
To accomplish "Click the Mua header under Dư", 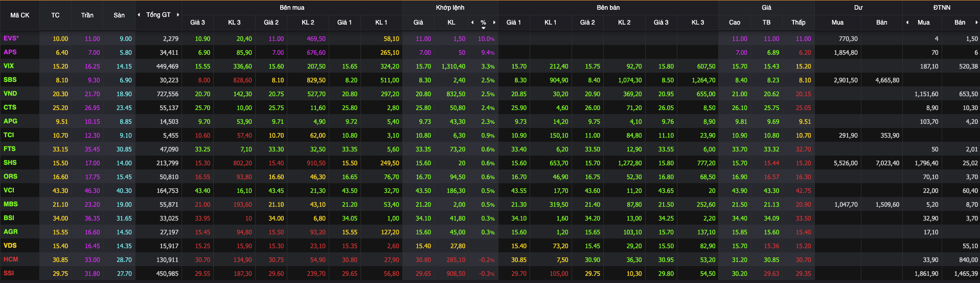I will [837, 23].
